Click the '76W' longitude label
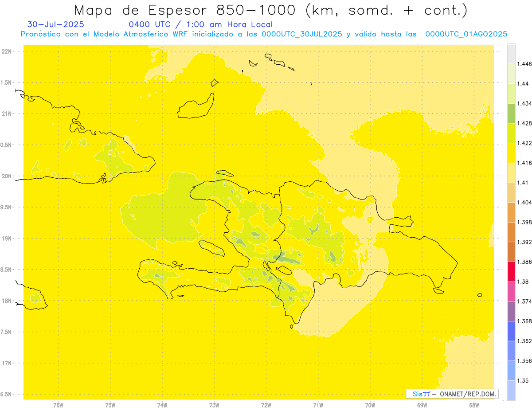This screenshot has height=411, width=532. (x=58, y=405)
